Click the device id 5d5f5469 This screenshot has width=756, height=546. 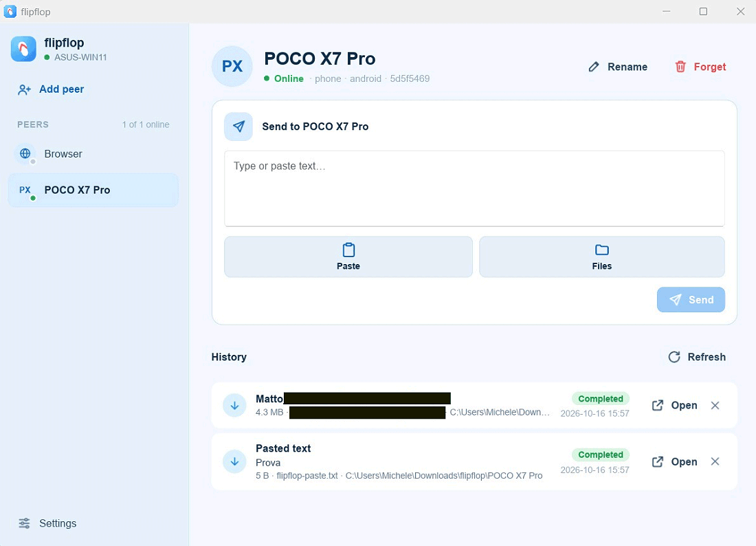point(410,78)
